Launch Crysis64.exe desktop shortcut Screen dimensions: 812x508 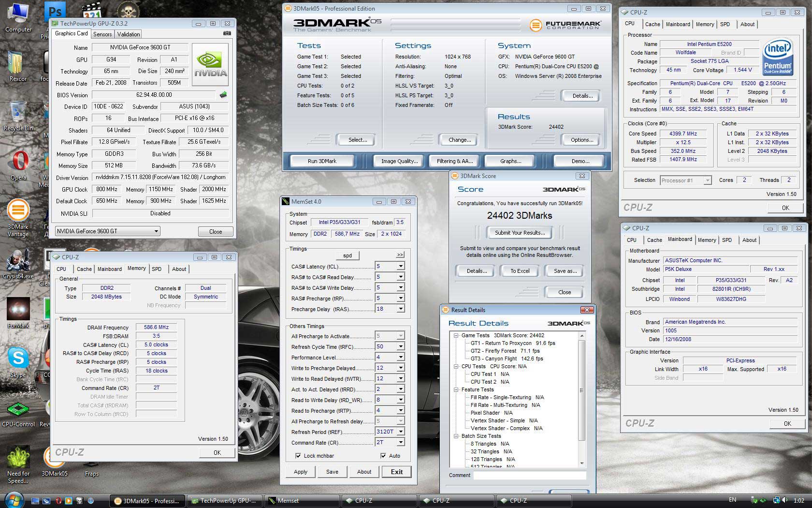click(x=18, y=265)
